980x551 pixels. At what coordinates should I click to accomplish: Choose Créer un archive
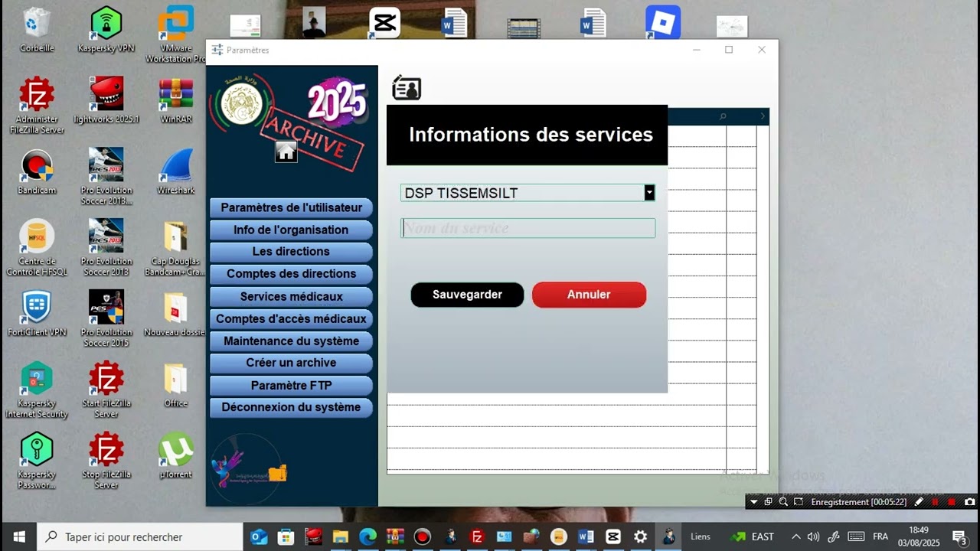point(291,363)
